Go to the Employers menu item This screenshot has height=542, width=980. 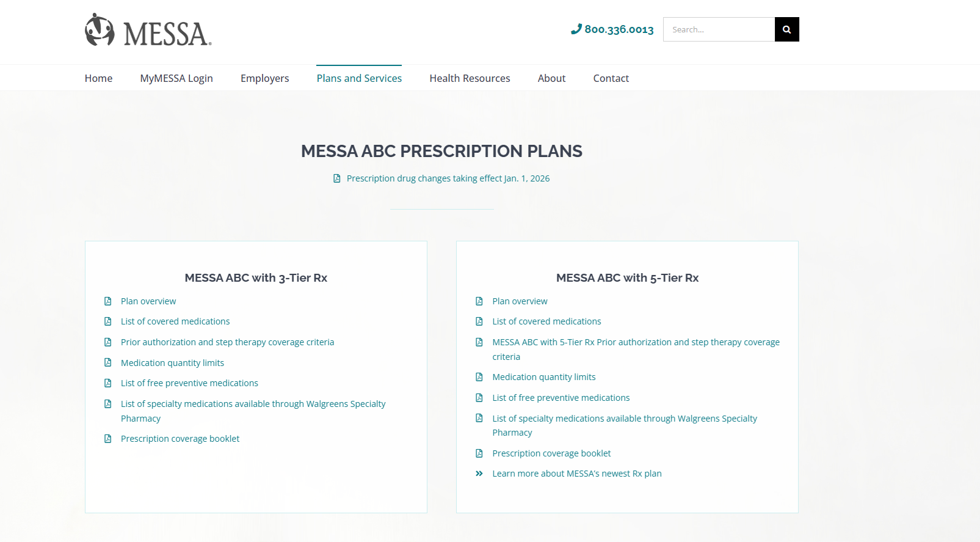point(264,78)
